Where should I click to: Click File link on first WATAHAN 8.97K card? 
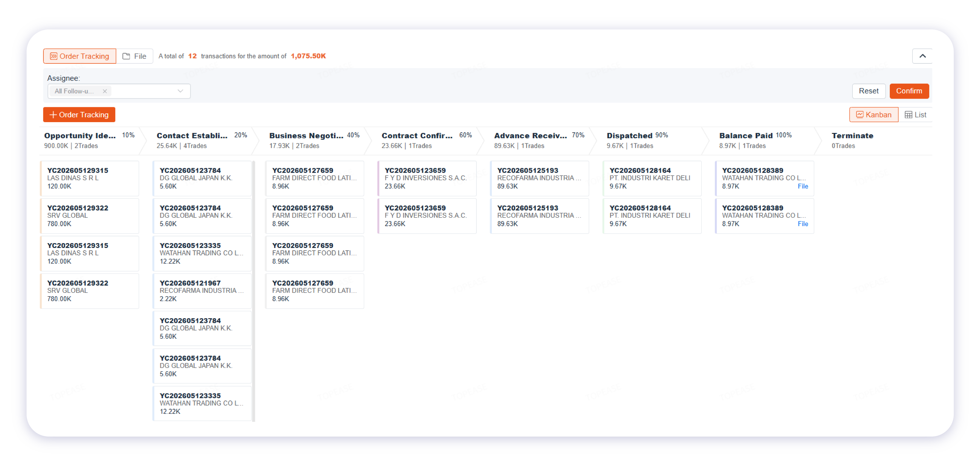[x=803, y=186]
